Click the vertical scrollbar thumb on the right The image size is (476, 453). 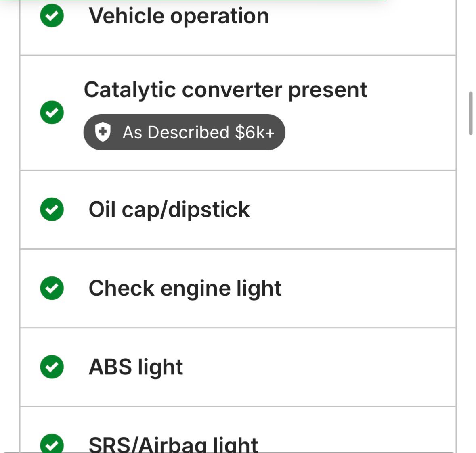(470, 113)
